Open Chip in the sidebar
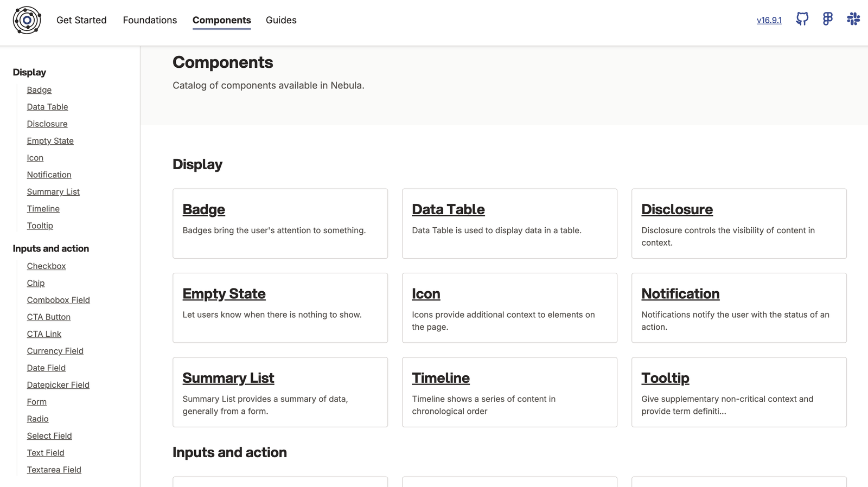The width and height of the screenshot is (868, 487). 36,283
